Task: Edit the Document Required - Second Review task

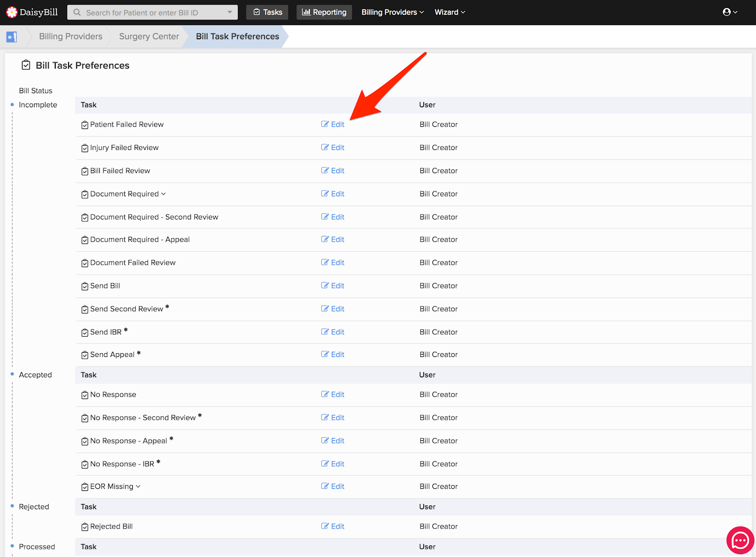Action: pos(333,217)
